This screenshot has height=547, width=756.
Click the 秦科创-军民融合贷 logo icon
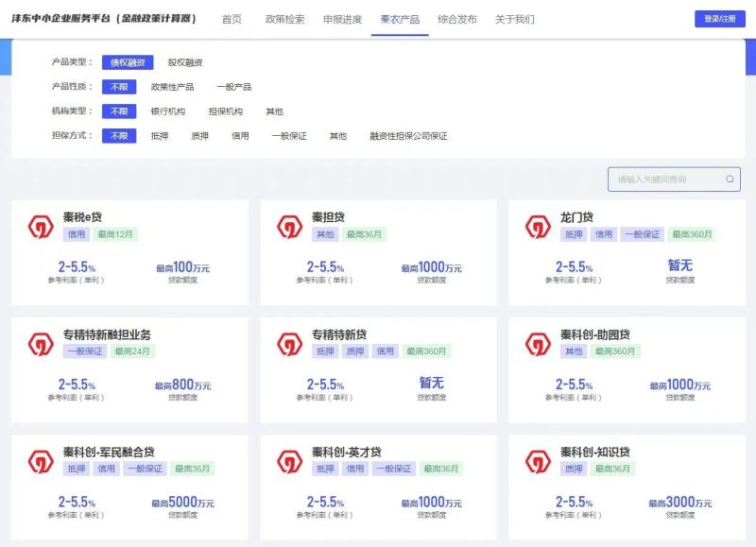click(x=41, y=461)
